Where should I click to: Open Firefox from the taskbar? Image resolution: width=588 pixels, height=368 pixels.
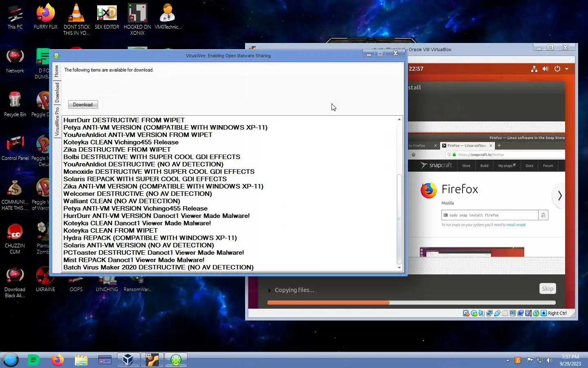[58, 360]
